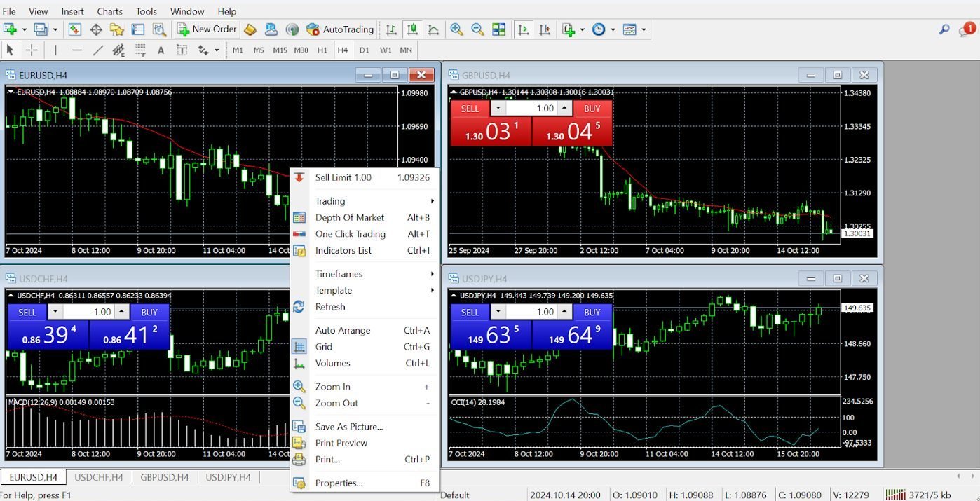Expand the Indicators list dropdown arrow
The height and width of the screenshot is (501, 980).
pyautogui.click(x=583, y=29)
